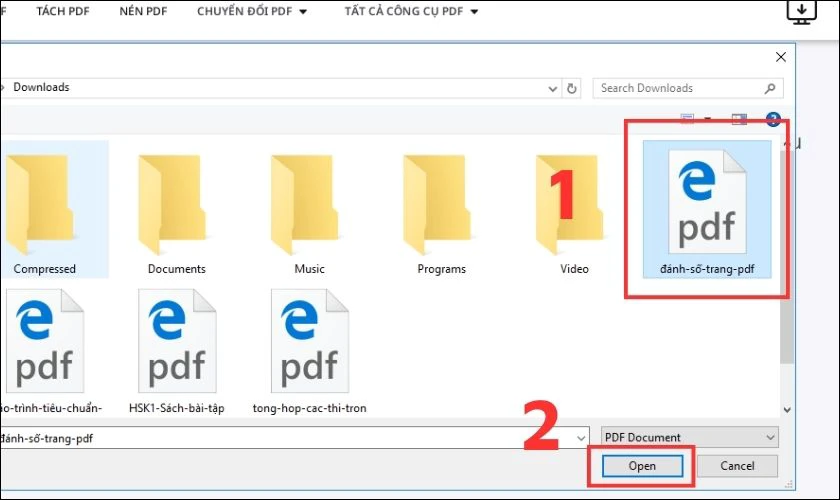Click the refresh button beside address bar
The height and width of the screenshot is (500, 840).
[x=571, y=88]
